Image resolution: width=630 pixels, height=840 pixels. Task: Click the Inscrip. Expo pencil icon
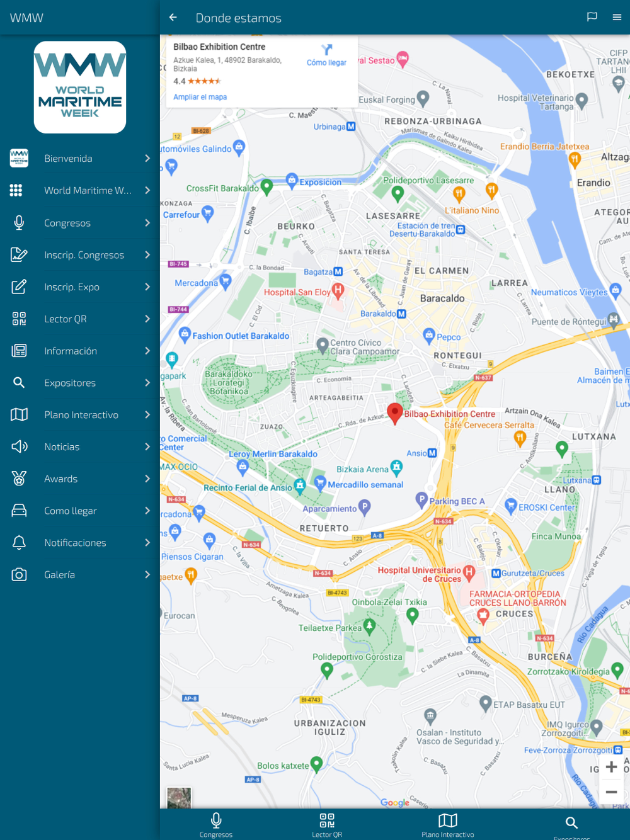point(19,287)
